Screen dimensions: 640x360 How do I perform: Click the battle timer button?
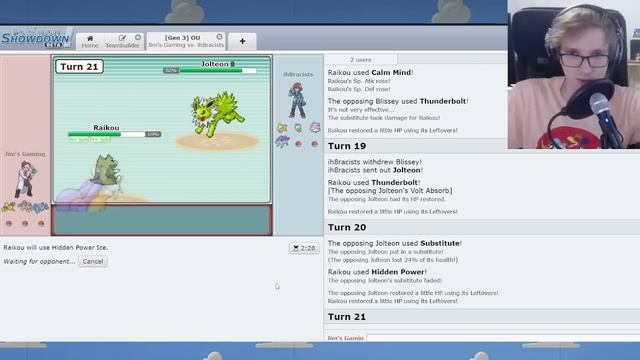(304, 248)
